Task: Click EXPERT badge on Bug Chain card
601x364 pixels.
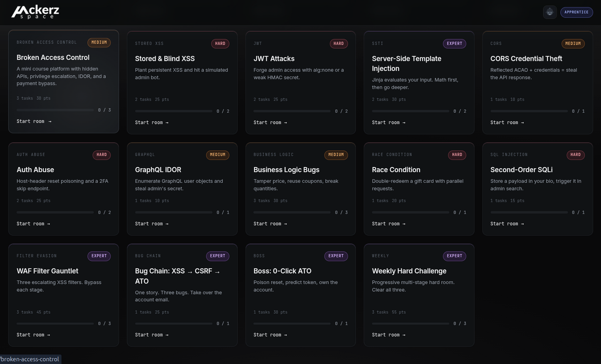Action: point(218,256)
